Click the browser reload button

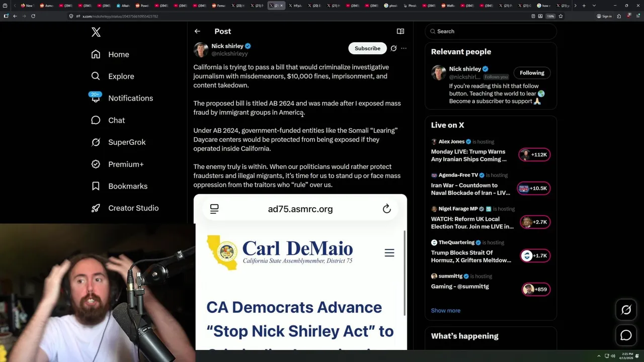(x=33, y=16)
